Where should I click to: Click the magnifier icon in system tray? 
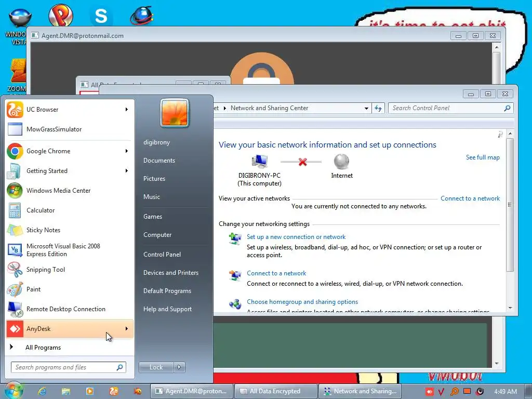[x=454, y=392]
